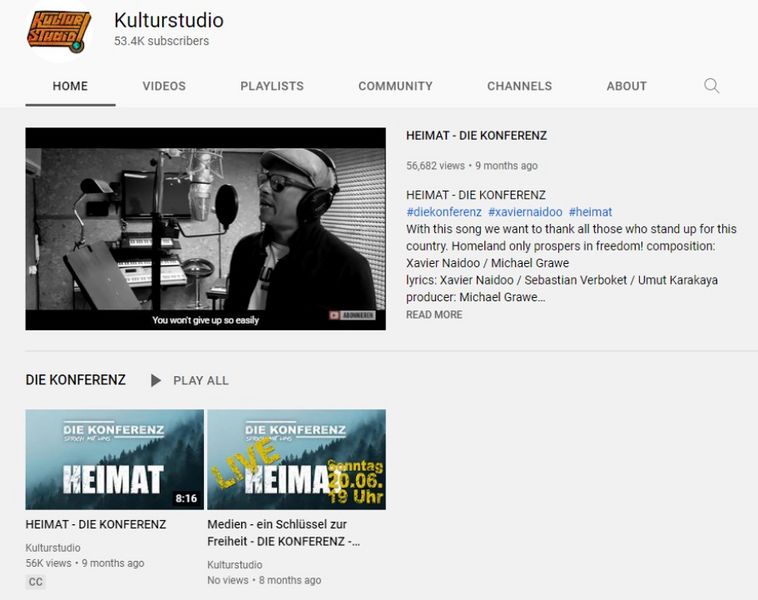Open the channel search magnifier icon
This screenshot has width=758, height=600.
coord(711,86)
